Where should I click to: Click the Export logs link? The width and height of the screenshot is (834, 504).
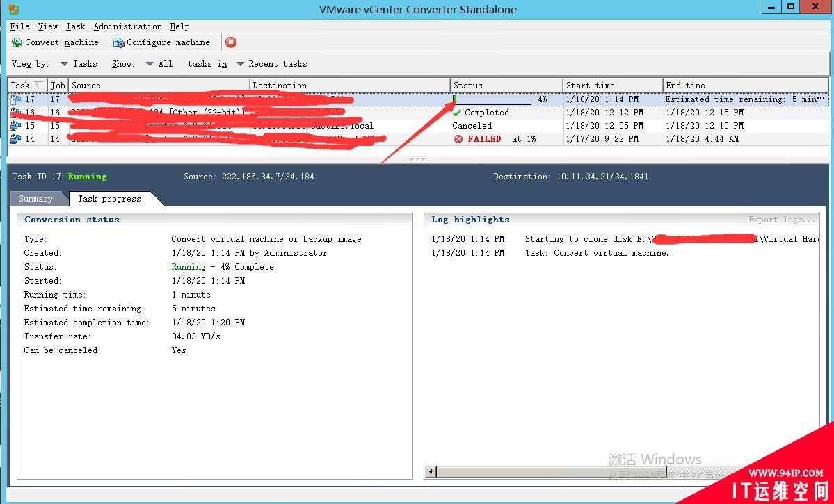click(782, 220)
